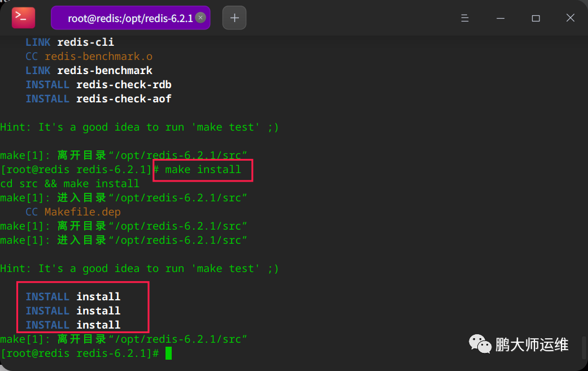This screenshot has height=371, width=588.
Task: Click the 'CC Makefile.dep' line
Action: click(73, 212)
